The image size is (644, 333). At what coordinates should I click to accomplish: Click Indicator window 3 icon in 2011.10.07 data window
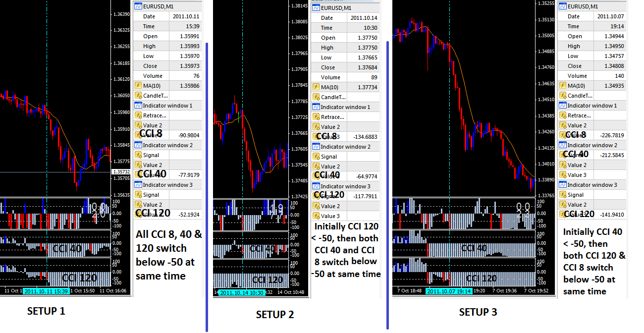562,185
